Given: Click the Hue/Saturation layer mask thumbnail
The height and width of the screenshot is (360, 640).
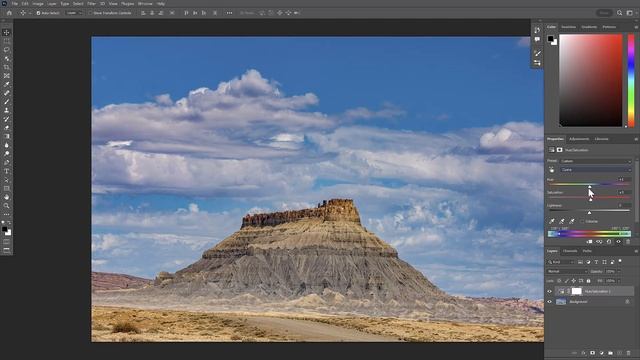Looking at the screenshot, I should click(576, 291).
